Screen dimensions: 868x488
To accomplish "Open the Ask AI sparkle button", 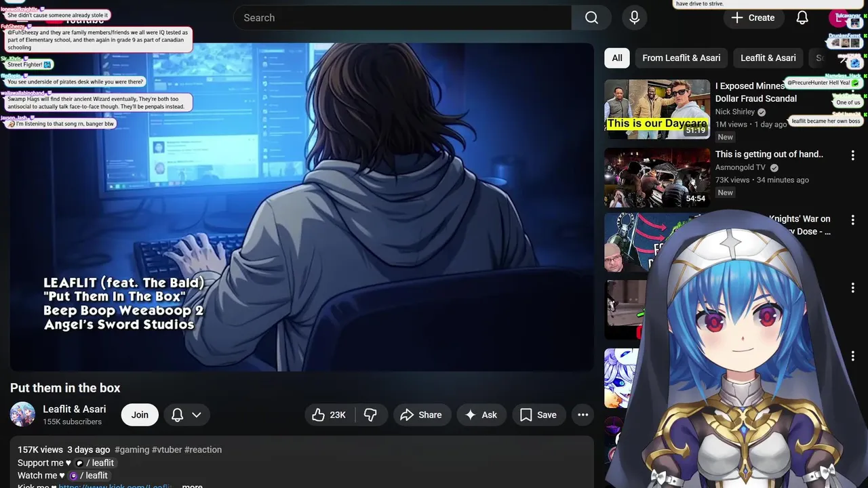I will (481, 415).
